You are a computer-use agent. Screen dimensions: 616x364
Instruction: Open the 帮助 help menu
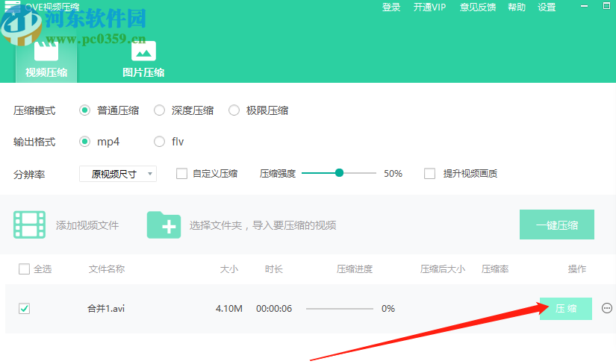point(517,7)
